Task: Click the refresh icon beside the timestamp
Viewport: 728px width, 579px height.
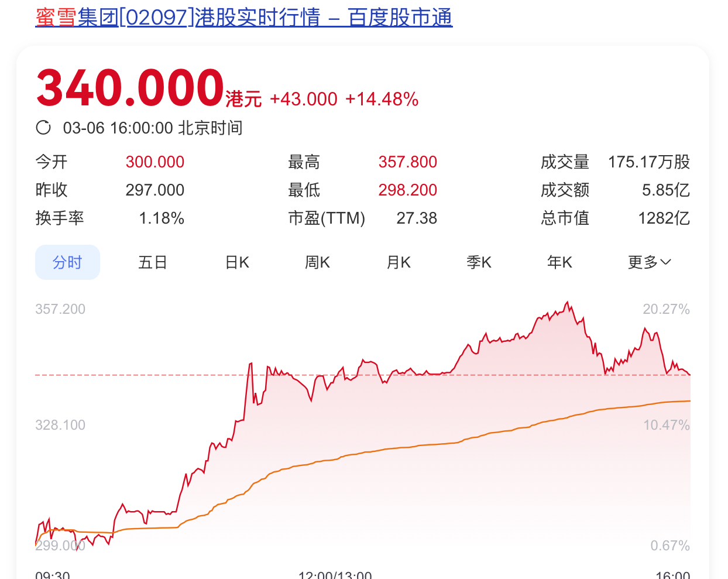Action: click(44, 128)
